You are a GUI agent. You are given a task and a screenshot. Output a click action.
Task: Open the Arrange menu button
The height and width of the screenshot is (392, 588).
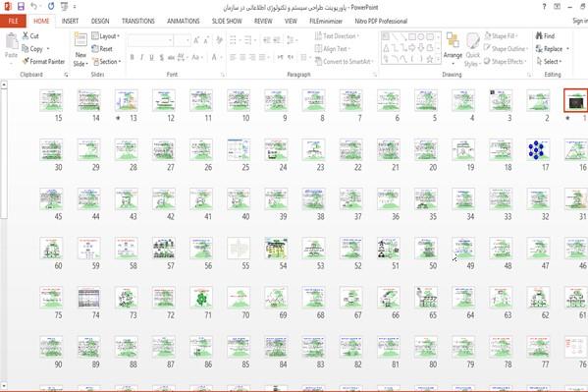click(x=453, y=49)
